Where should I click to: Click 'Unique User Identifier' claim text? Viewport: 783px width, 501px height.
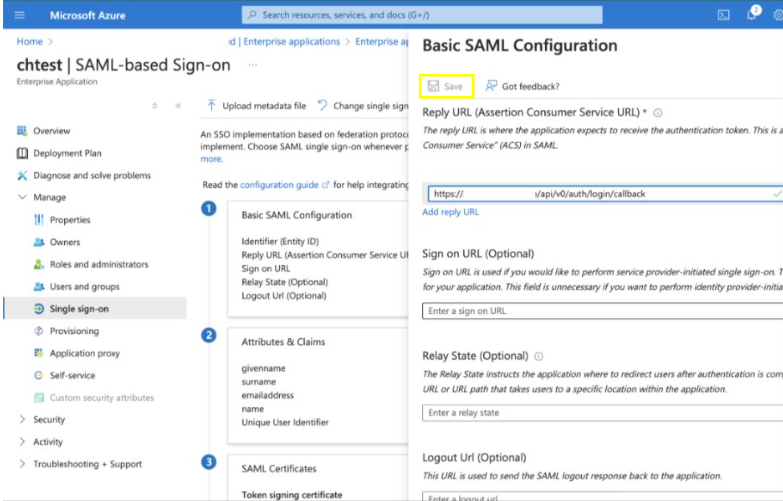285,422
